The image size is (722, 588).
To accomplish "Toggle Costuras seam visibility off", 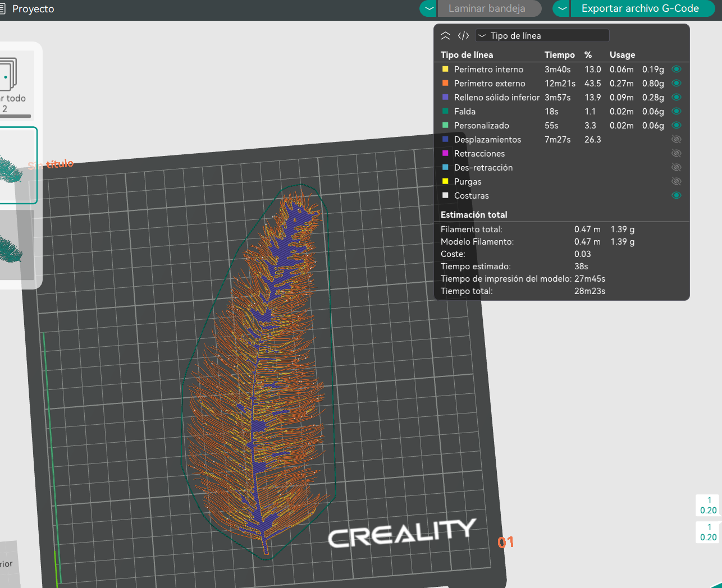I will point(677,196).
